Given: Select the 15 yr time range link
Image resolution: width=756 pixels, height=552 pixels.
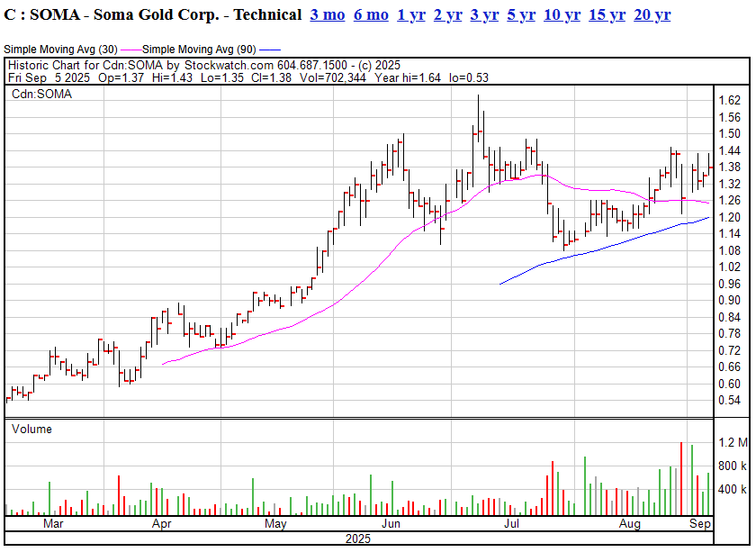Looking at the screenshot, I should click(x=607, y=15).
